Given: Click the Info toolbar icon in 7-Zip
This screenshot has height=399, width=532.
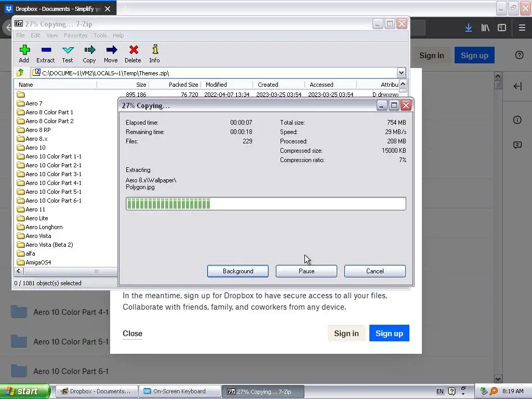Looking at the screenshot, I should [155, 49].
